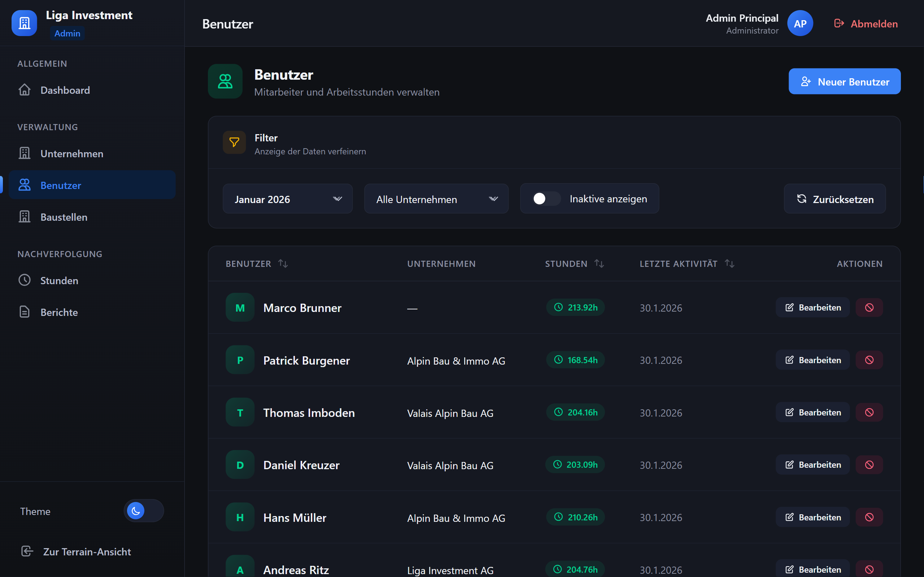Click the AP user avatar
924x577 pixels.
(800, 24)
